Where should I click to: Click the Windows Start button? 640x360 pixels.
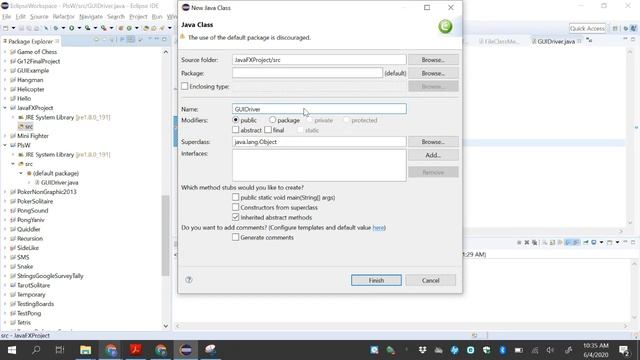(12, 350)
